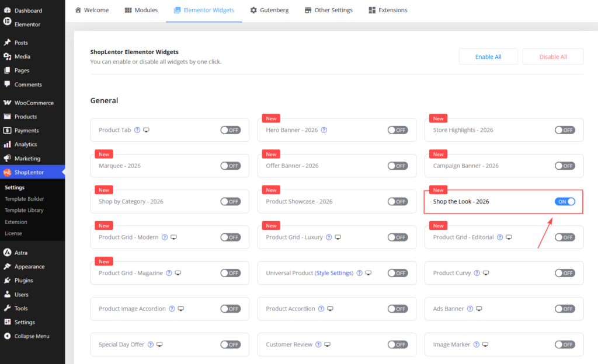Click the help icon for Customer Review
This screenshot has width=598, height=364.
pos(318,345)
